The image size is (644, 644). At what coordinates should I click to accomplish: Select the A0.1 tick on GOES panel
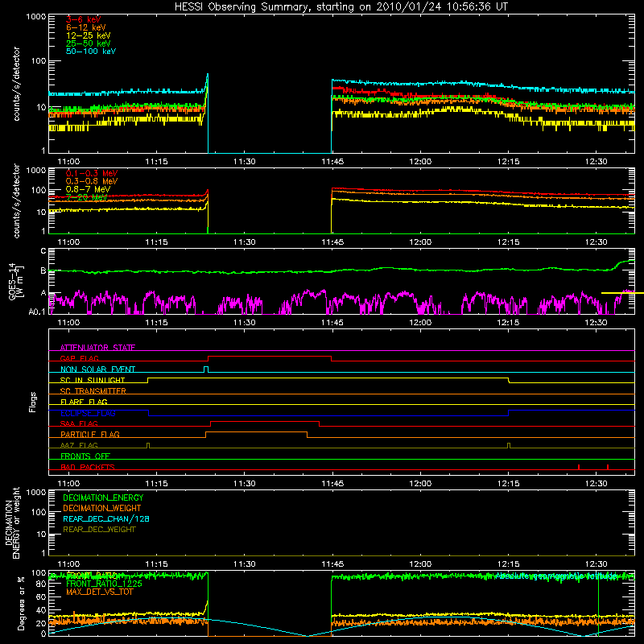pyautogui.click(x=37, y=312)
